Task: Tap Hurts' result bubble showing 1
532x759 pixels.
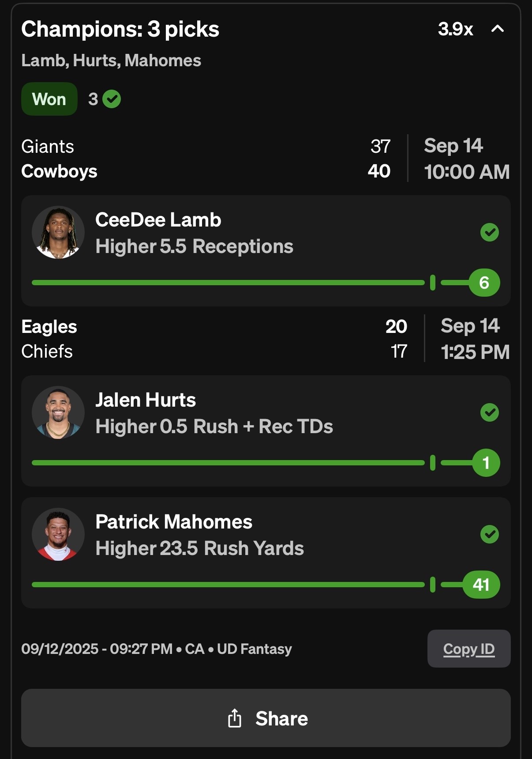Action: [x=486, y=463]
